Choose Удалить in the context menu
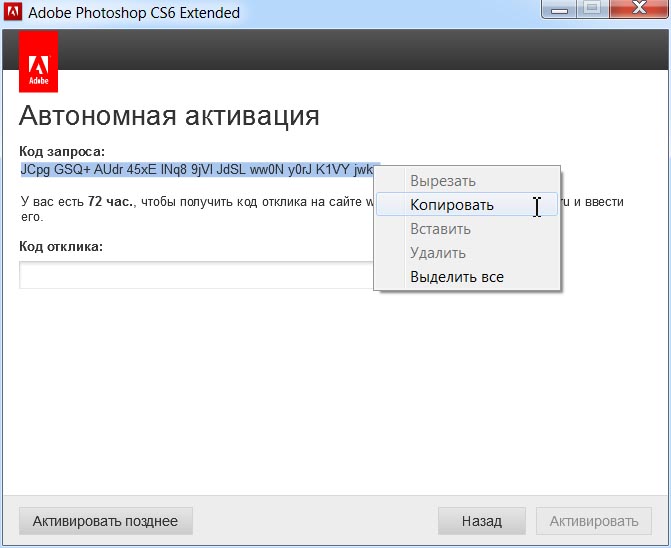 coord(467,253)
